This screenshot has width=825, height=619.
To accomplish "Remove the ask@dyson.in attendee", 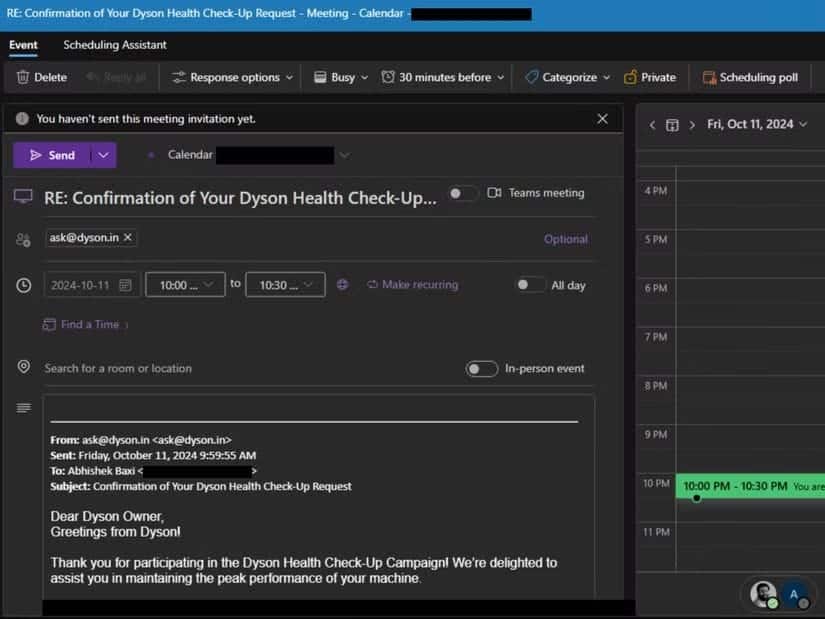I will (126, 238).
